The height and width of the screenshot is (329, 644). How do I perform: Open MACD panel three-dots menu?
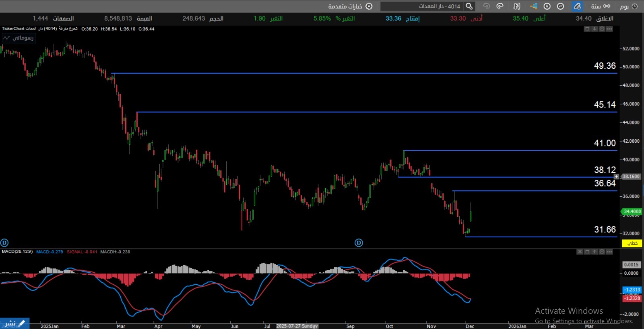point(609,252)
